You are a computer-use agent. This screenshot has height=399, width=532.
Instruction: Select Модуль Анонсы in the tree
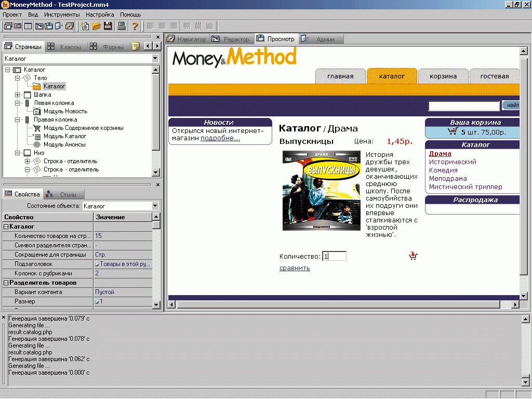[64, 144]
